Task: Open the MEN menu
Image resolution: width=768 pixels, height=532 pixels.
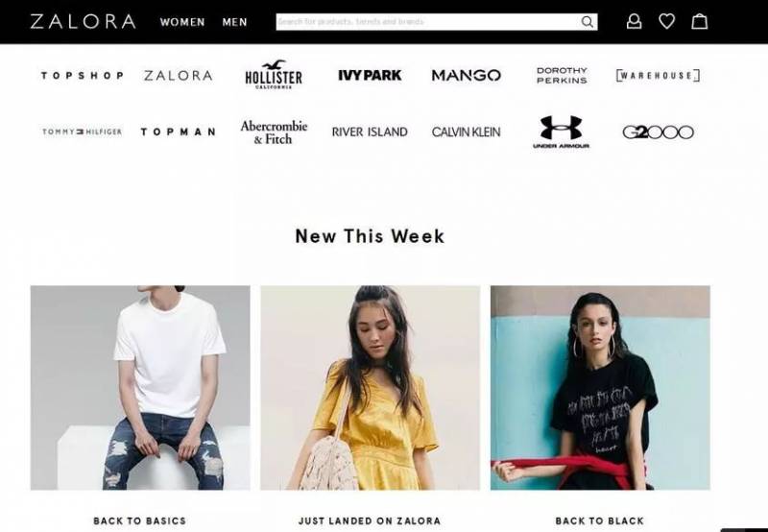Action: point(234,22)
